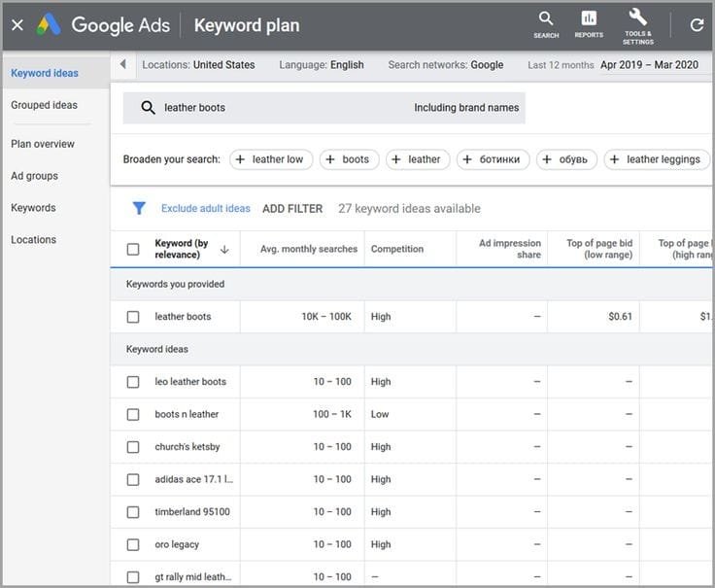Sort keywords using the relevance arrow

tap(224, 249)
